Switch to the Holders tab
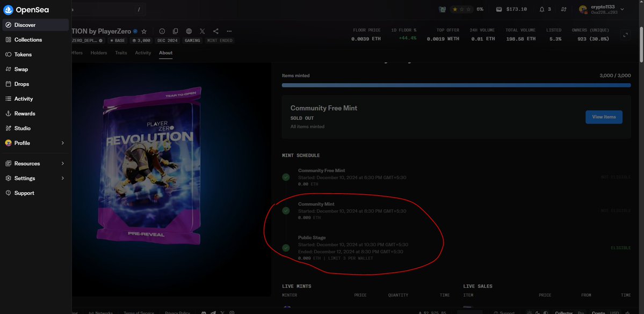Screen dimensions: 644x314 point(99,53)
